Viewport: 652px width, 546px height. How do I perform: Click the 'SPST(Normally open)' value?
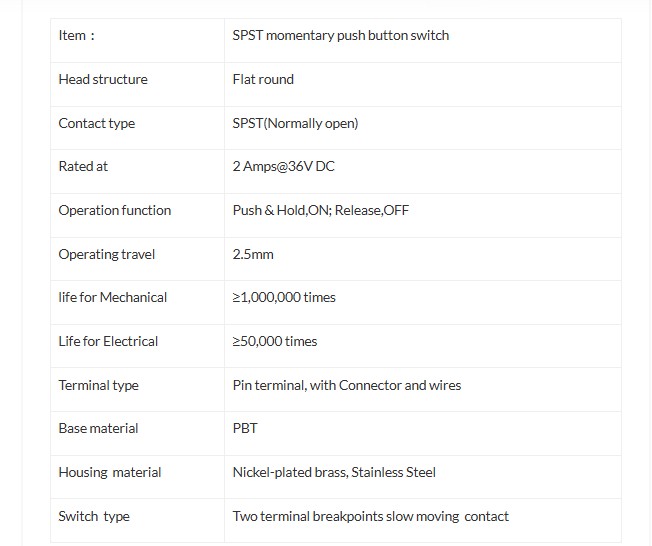[295, 124]
